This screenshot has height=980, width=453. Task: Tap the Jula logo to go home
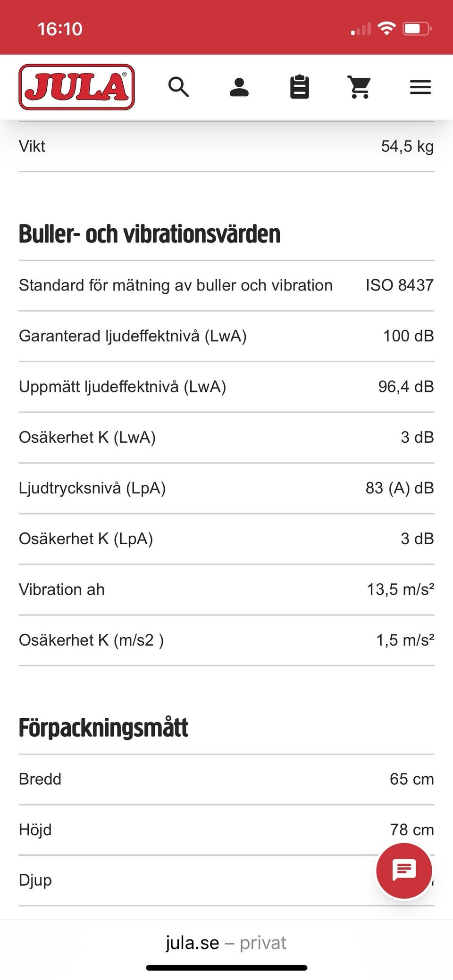pyautogui.click(x=76, y=87)
